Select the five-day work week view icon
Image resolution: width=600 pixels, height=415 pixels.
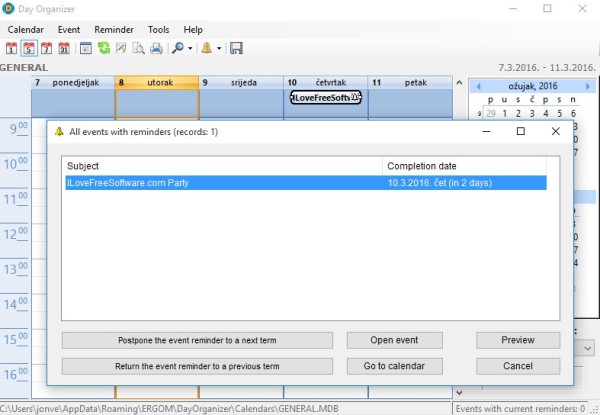click(x=29, y=48)
